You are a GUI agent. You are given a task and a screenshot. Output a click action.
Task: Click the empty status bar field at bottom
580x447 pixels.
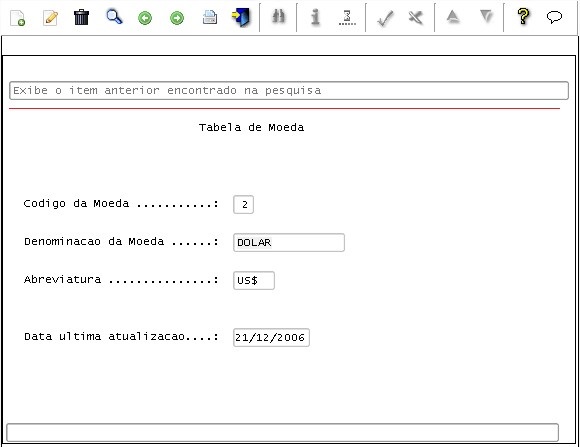[x=283, y=432]
